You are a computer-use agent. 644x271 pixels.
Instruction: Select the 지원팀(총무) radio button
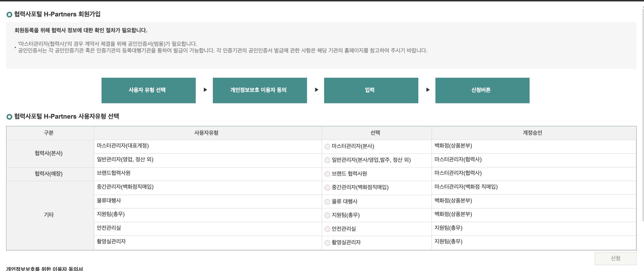[x=327, y=215]
